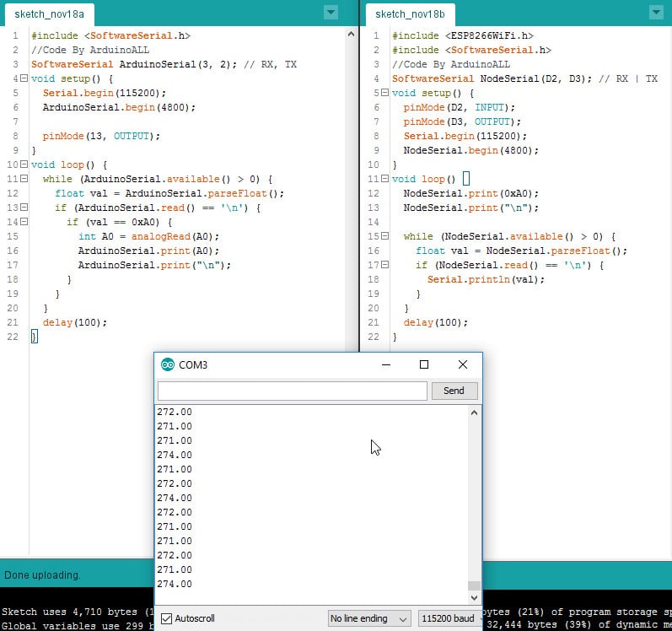This screenshot has height=631, width=672.
Task: Click the first 272.00 output line in serial monitor
Action: 175,412
